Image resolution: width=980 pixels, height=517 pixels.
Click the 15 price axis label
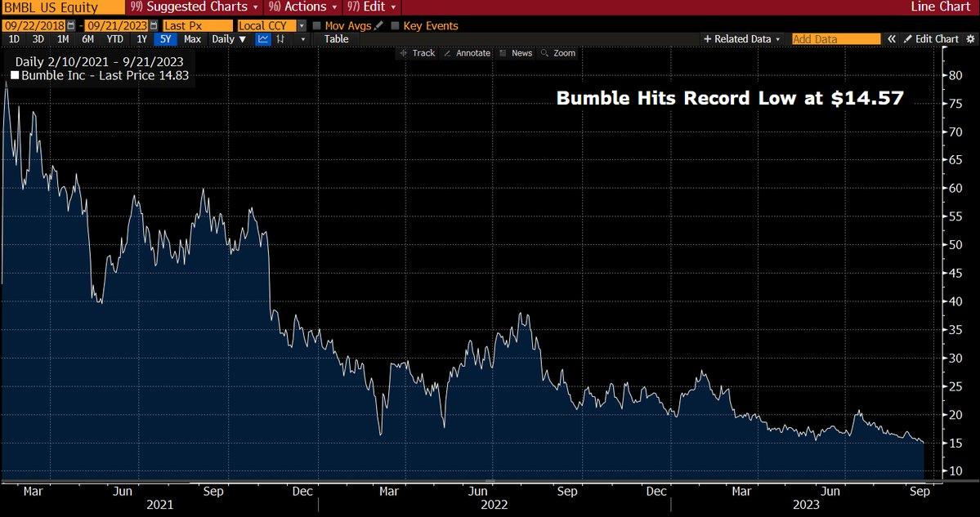tap(955, 443)
